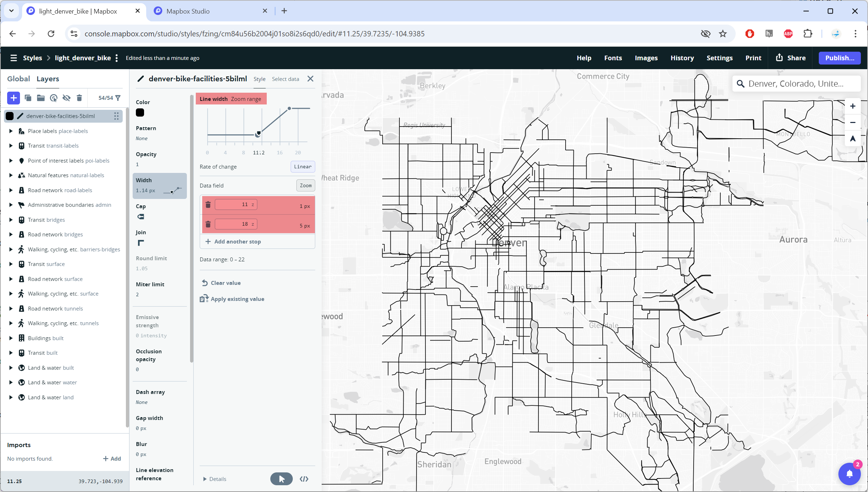Delete the zoom 18 stop

208,224
